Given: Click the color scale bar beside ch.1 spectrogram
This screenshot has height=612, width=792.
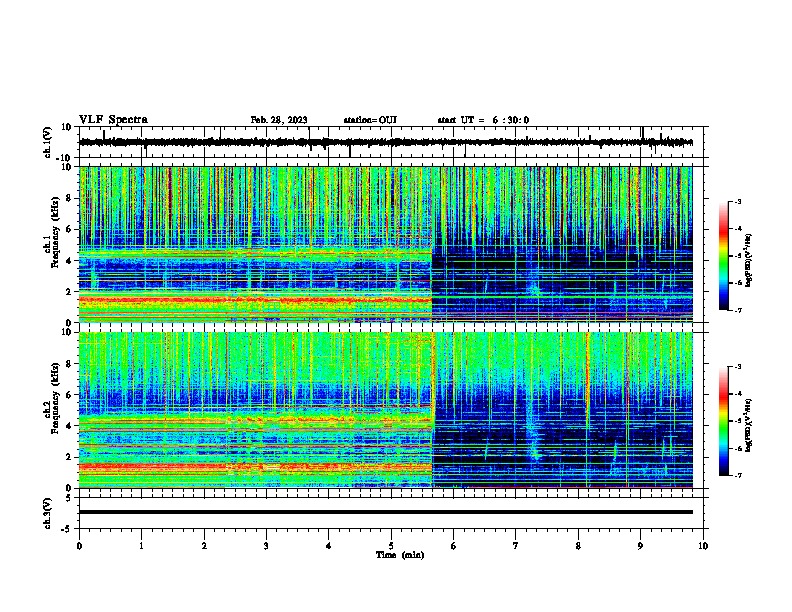Looking at the screenshot, I should click(723, 255).
